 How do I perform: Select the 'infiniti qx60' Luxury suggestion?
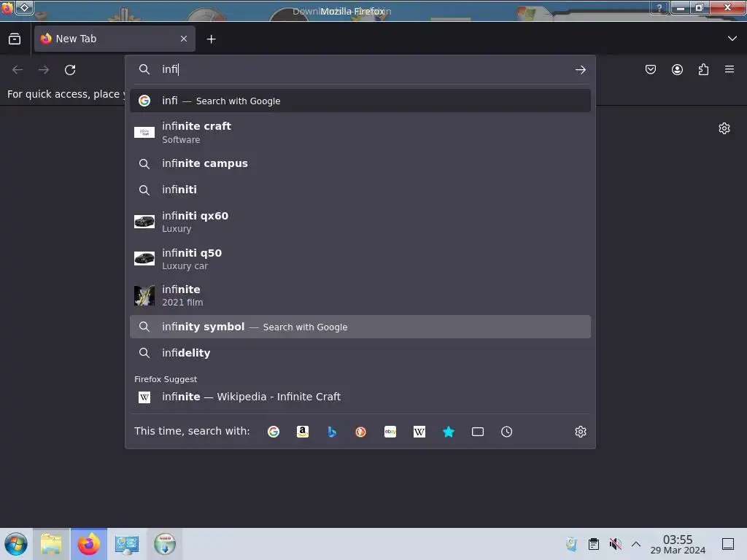(360, 222)
